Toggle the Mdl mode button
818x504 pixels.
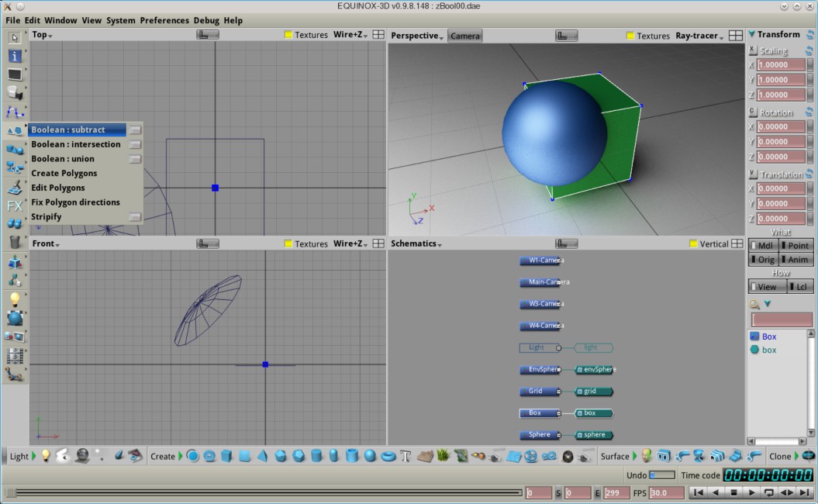pyautogui.click(x=762, y=245)
